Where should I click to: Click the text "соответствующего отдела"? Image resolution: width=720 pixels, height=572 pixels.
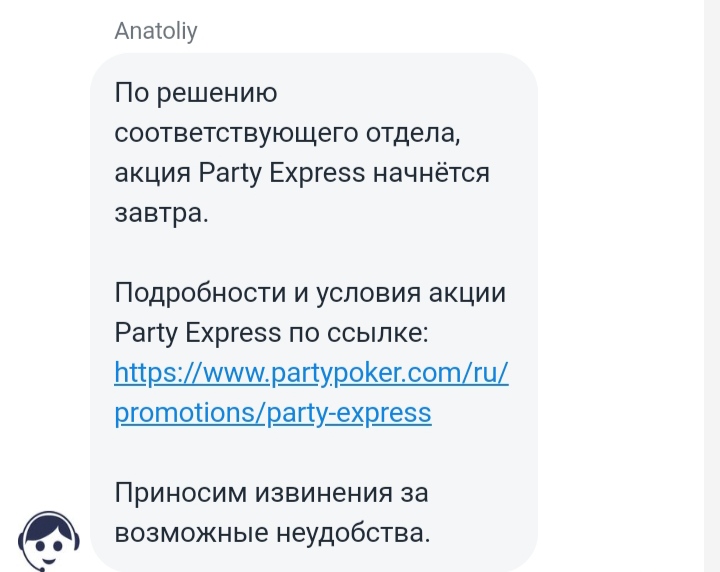tap(286, 133)
